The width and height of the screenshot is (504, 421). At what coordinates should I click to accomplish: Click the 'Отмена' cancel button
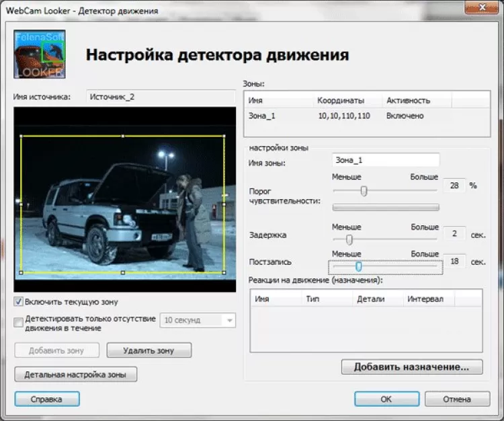tap(457, 399)
